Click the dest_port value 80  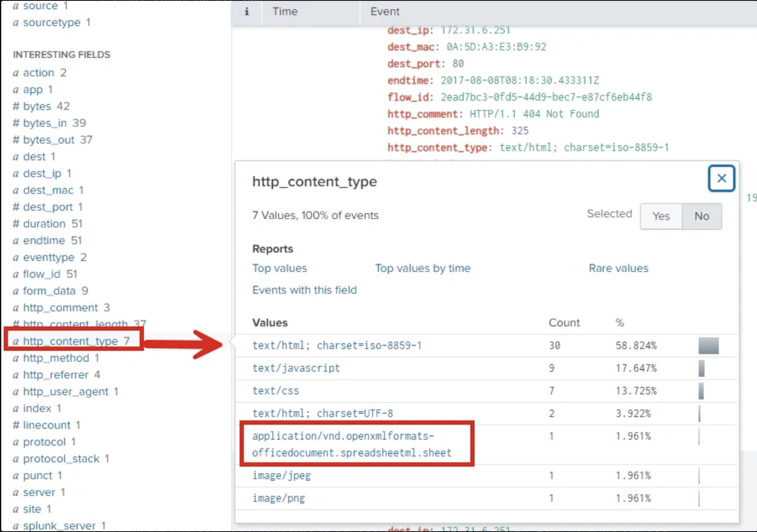[x=458, y=63]
